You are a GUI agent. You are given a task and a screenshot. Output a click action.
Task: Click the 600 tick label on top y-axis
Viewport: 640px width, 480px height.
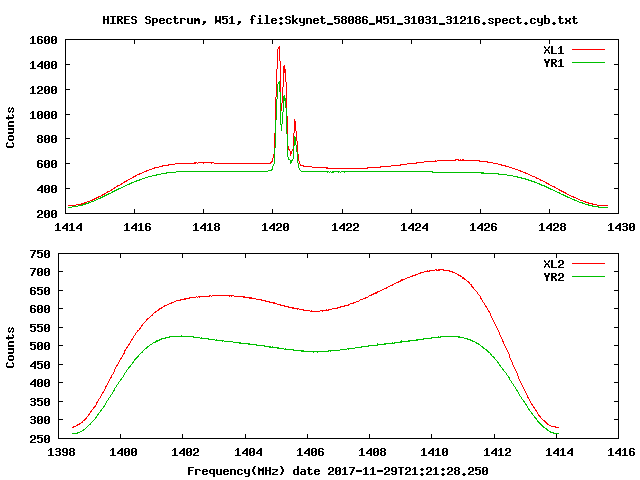click(x=47, y=164)
